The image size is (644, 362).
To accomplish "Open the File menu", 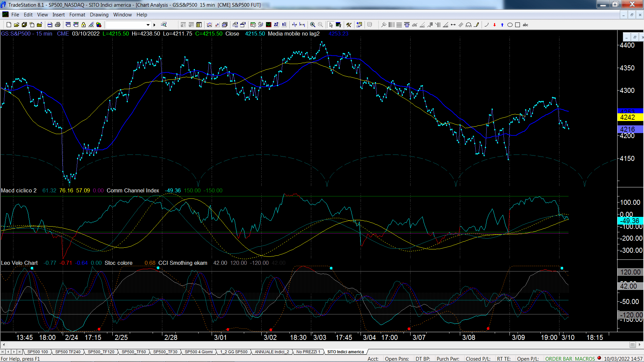I will coord(15,15).
